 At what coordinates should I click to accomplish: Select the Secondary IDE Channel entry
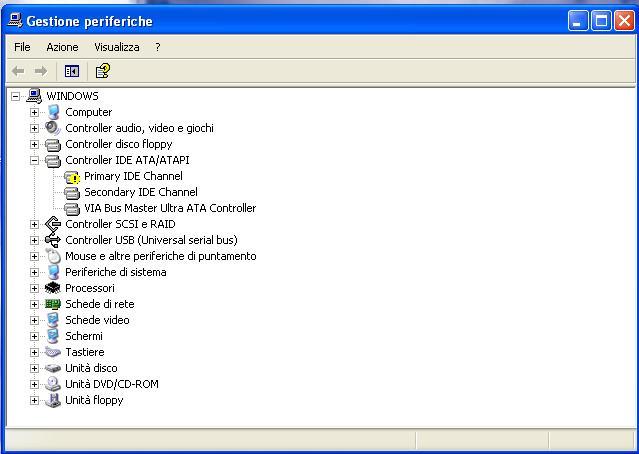pos(141,192)
